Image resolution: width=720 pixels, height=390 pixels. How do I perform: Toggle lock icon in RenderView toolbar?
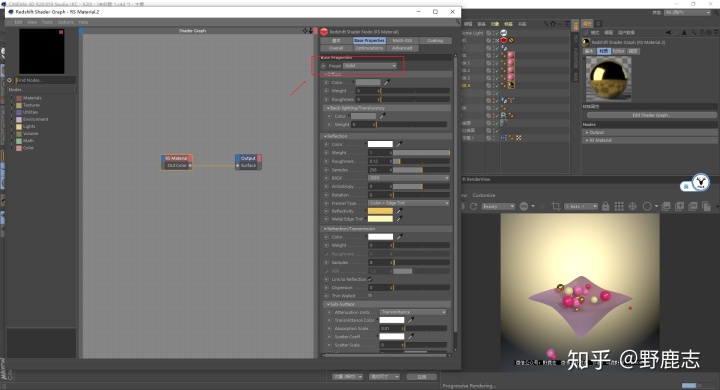tap(606, 206)
